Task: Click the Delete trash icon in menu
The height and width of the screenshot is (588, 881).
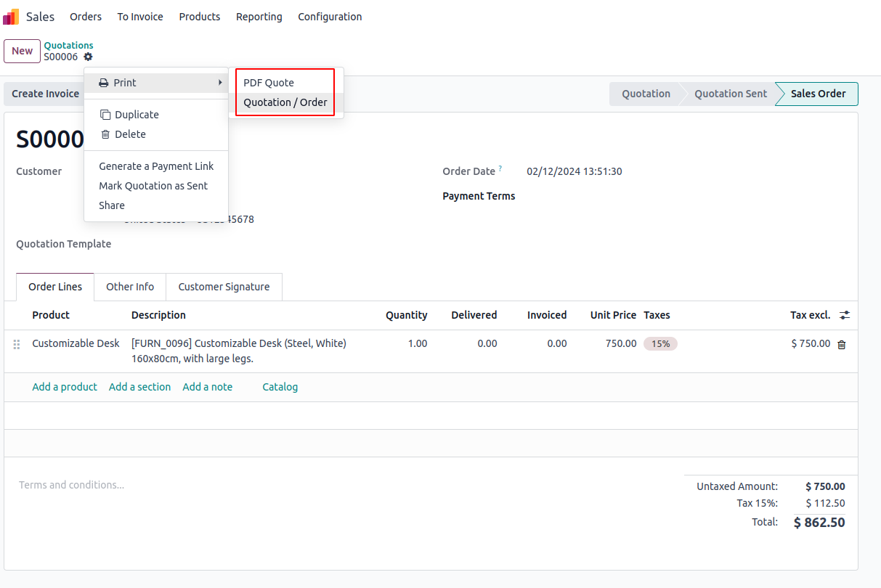Action: coord(105,134)
